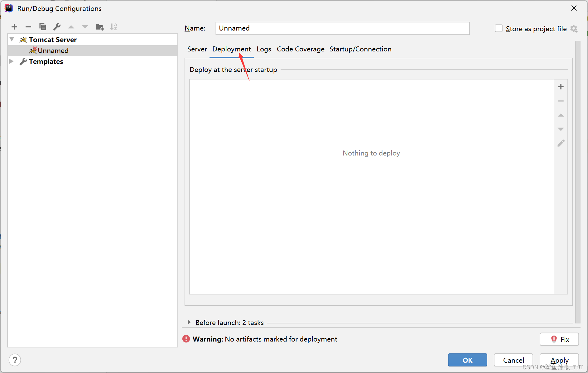Switch to the Code Coverage tab
The height and width of the screenshot is (373, 588).
[x=301, y=49]
